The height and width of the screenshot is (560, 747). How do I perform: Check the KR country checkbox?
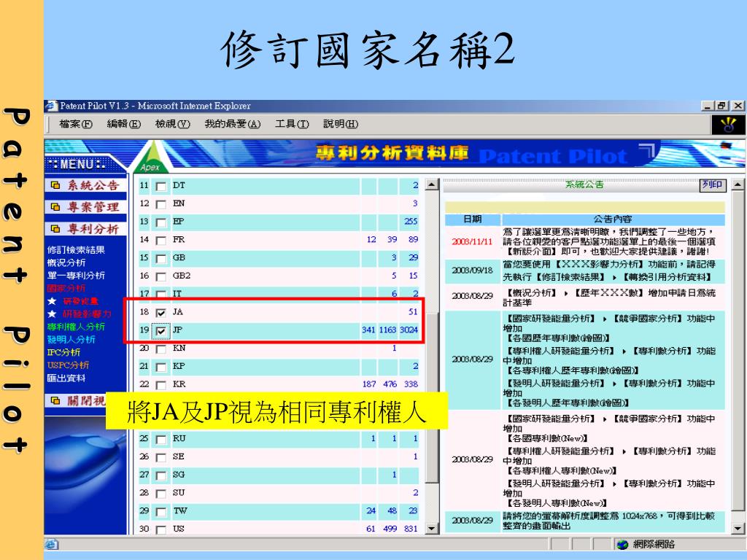[x=161, y=385]
